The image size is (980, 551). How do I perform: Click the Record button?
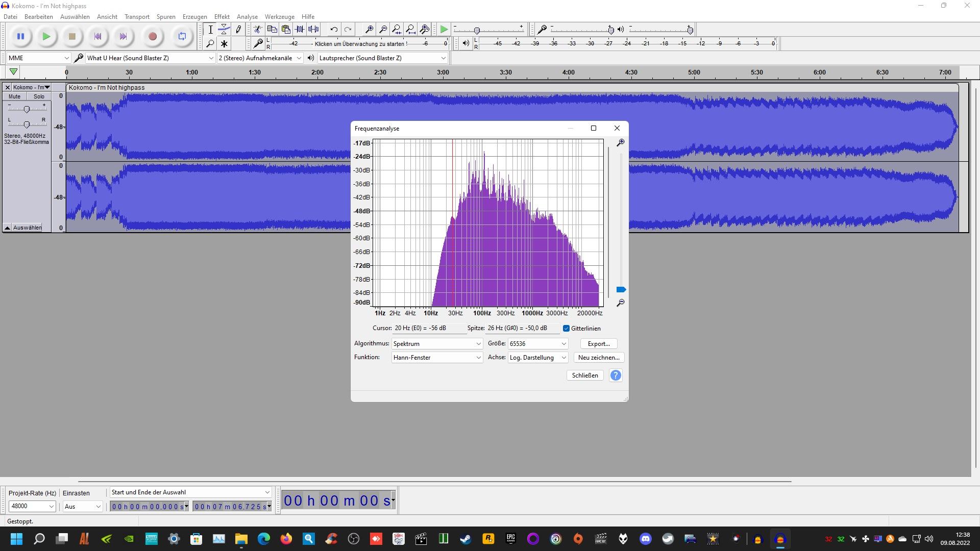(x=152, y=36)
